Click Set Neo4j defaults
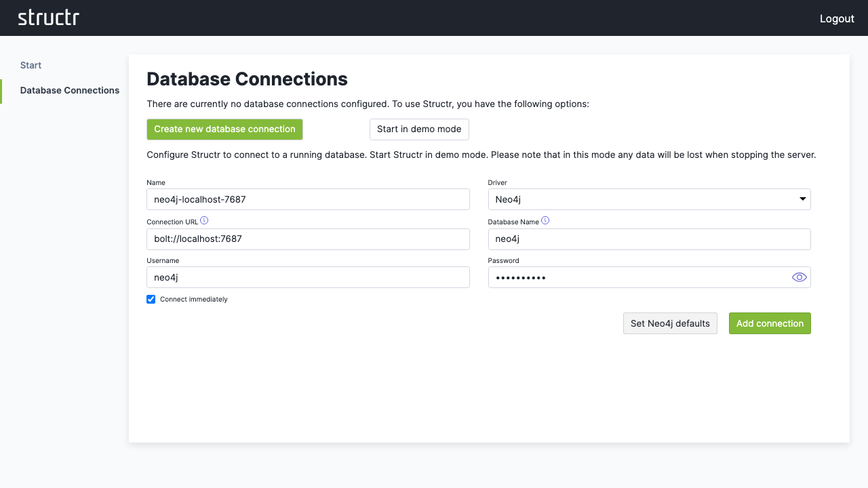Viewport: 868px width, 488px height. click(670, 323)
